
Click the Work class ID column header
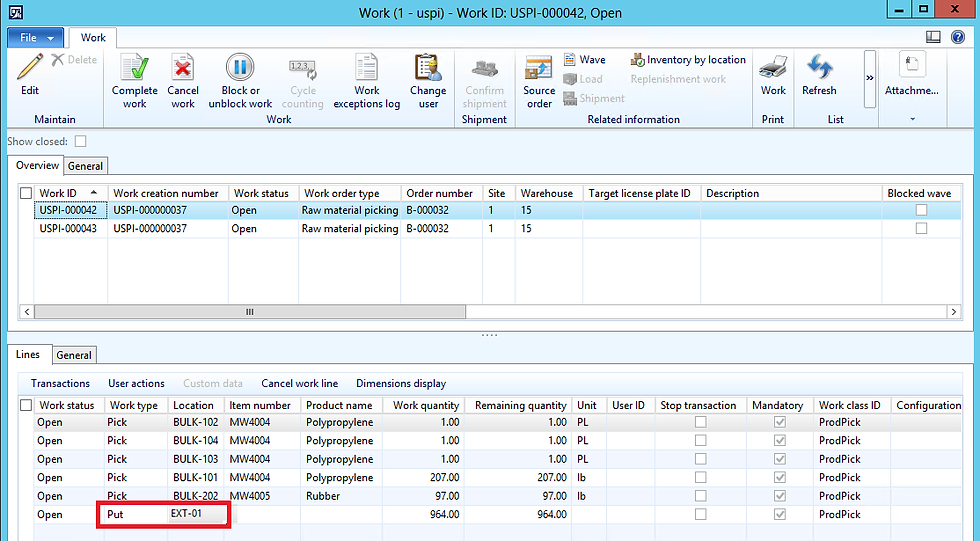point(851,405)
